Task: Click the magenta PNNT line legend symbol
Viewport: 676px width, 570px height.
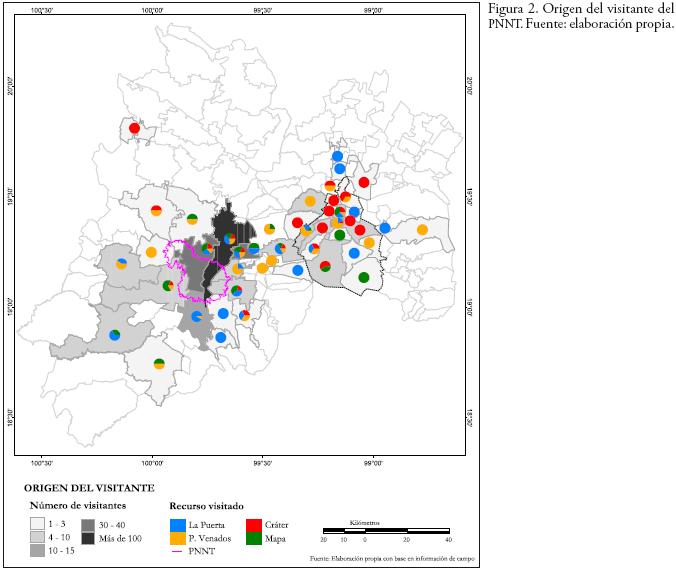Action: click(178, 552)
